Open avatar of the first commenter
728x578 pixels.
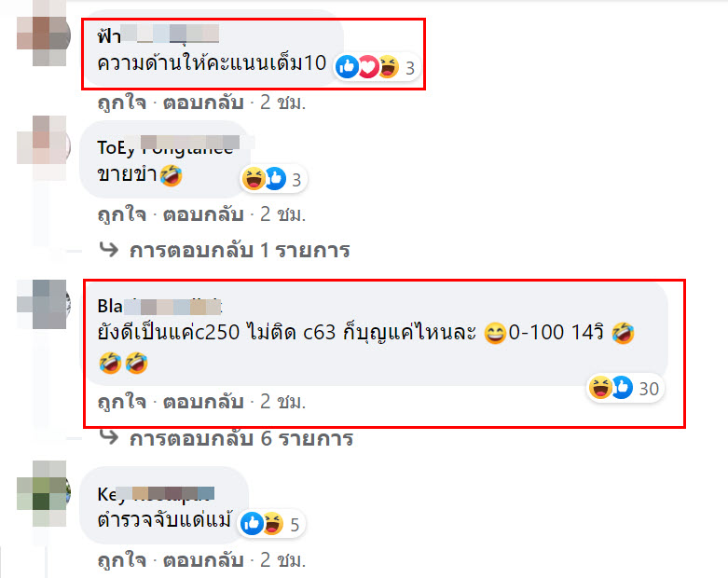click(44, 34)
